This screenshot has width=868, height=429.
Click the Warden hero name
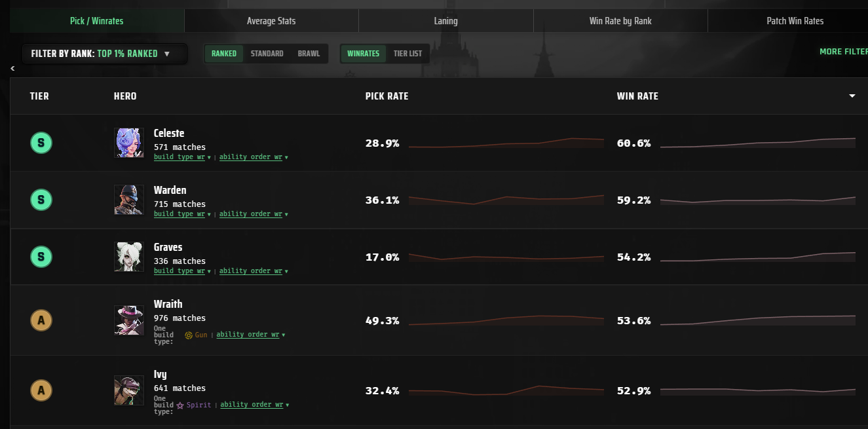point(170,191)
